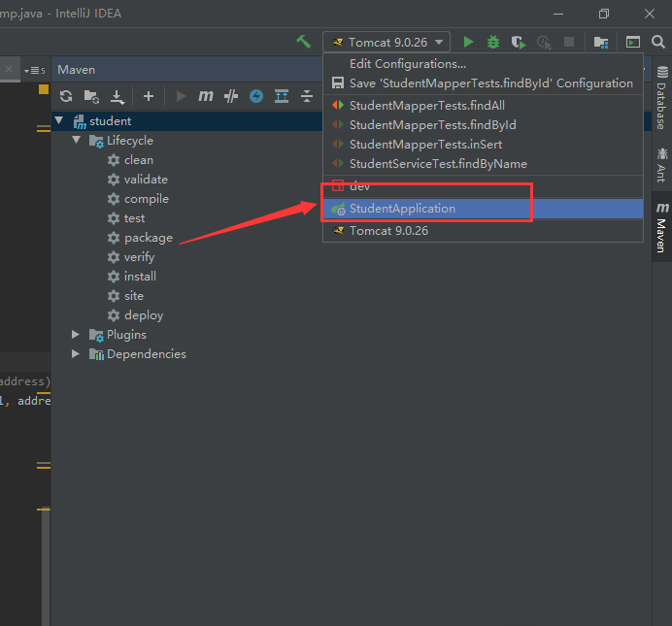
Task: Click the Run Maven Build play icon
Action: tap(181, 96)
